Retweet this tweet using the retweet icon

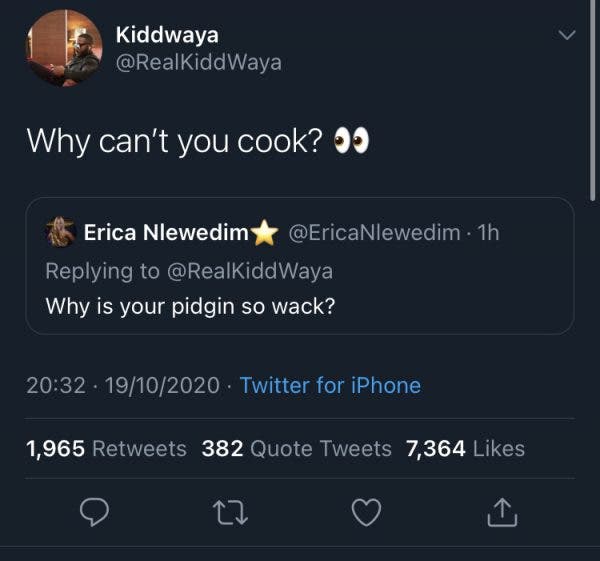click(229, 513)
